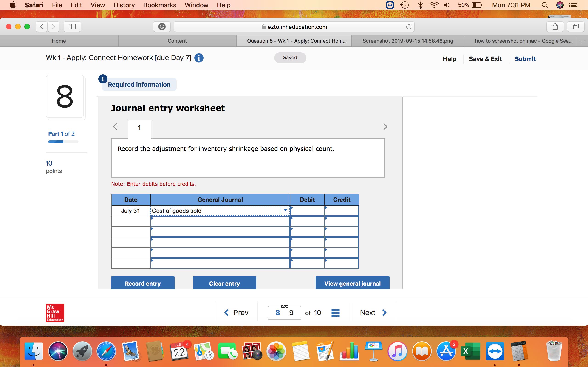Open the info tooltip next to assignment title
Screen dimensions: 588x367
click(199, 58)
